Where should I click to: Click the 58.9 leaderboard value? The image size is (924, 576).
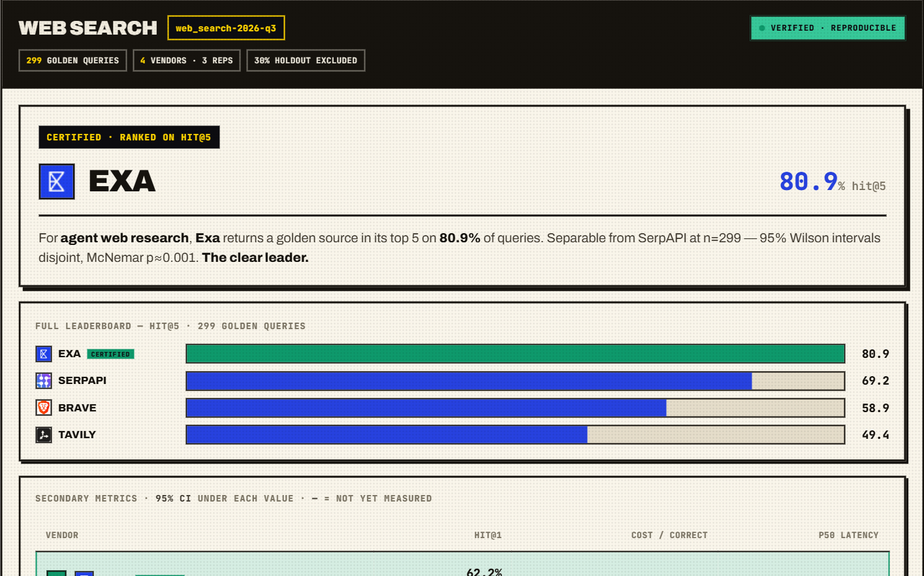[876, 408]
